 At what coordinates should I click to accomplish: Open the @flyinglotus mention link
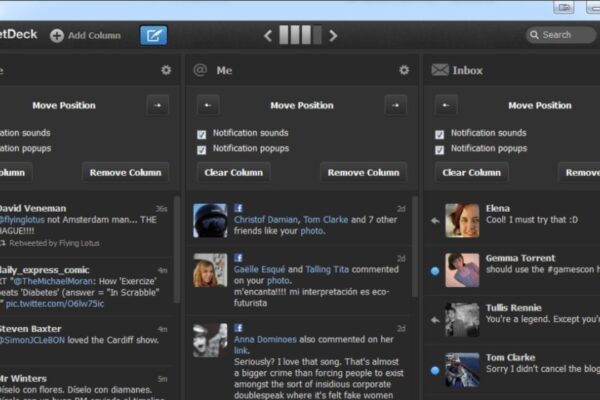pos(22,220)
